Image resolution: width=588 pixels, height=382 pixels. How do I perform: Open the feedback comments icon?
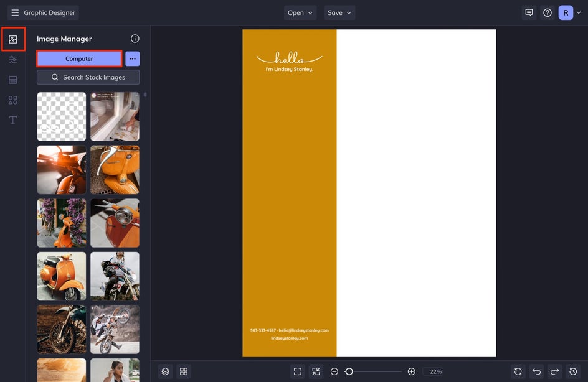pyautogui.click(x=529, y=12)
